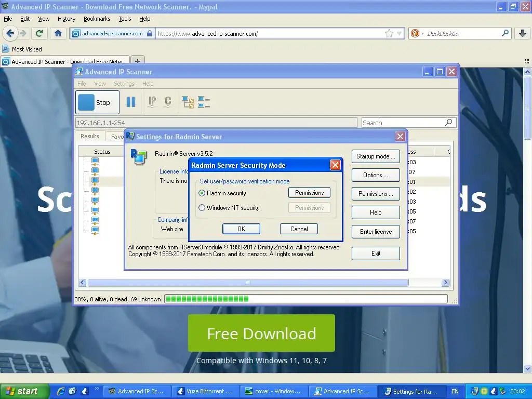This screenshot has width=532, height=399.
Task: Click the IP range input field
Action: coord(216,123)
